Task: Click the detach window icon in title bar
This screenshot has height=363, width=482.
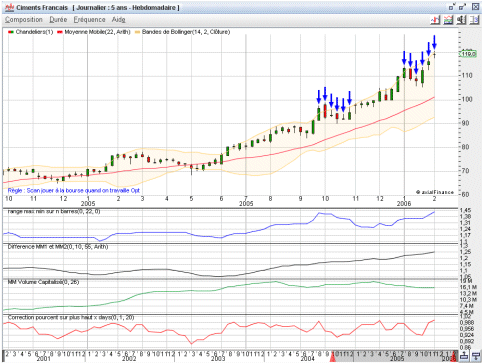Action: [x=452, y=7]
